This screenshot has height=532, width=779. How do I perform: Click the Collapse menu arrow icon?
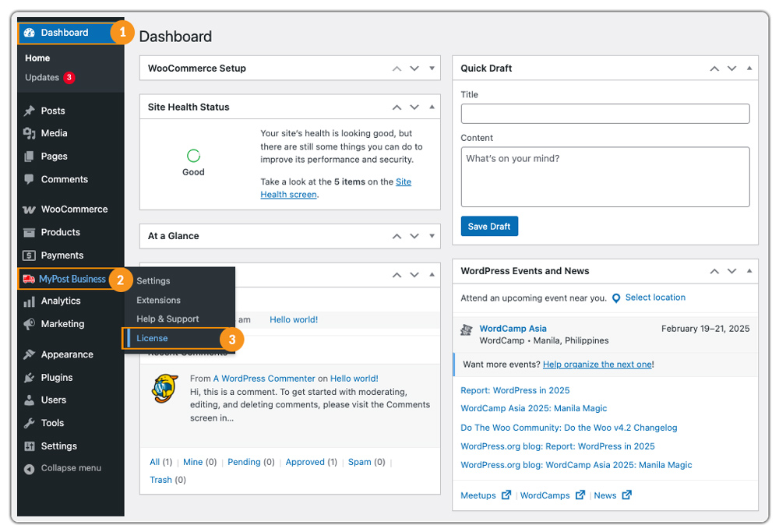30,469
